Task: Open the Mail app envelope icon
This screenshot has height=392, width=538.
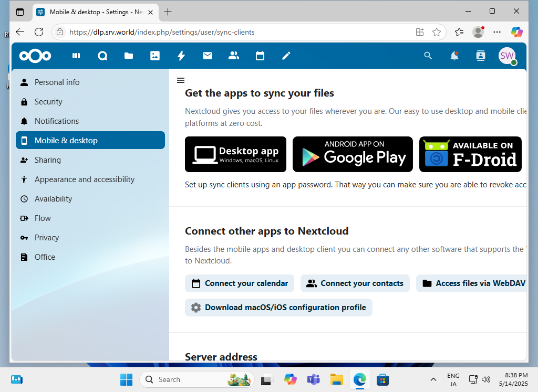Action: (x=208, y=56)
